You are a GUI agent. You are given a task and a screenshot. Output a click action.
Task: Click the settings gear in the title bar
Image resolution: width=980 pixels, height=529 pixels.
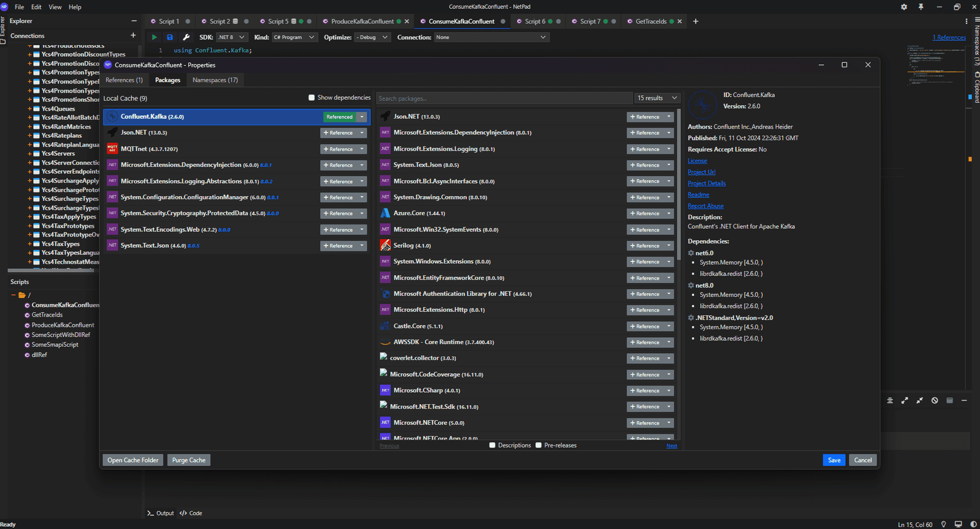(903, 7)
